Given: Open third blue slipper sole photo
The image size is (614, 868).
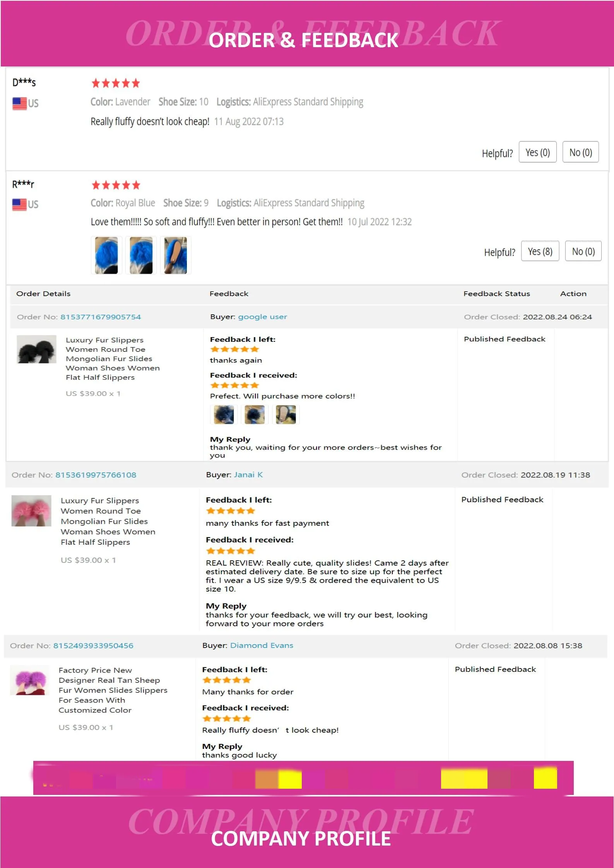Looking at the screenshot, I should click(x=175, y=256).
